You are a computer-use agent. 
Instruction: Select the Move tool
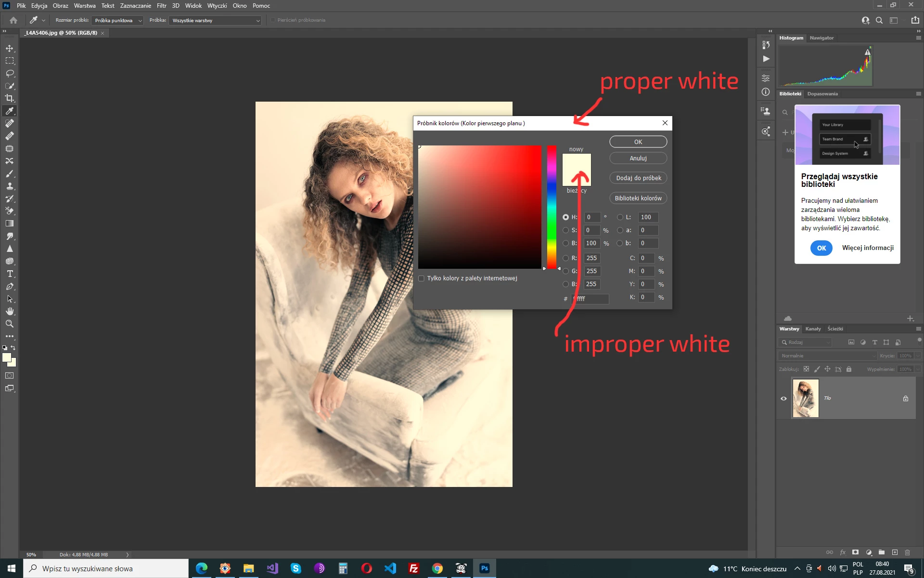pos(10,48)
